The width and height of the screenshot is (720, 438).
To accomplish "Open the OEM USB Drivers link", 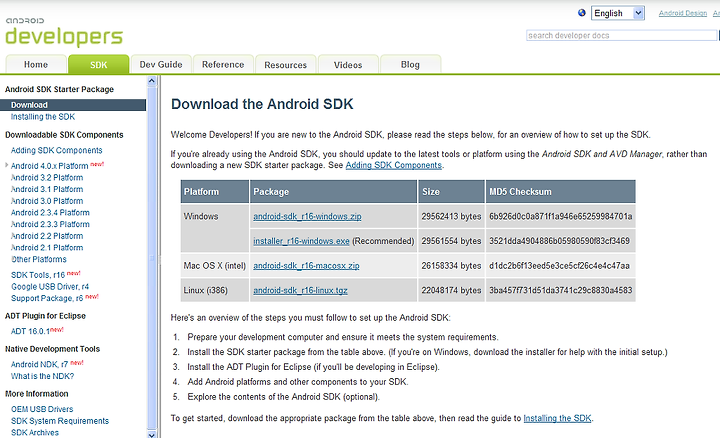I will click(x=42, y=409).
